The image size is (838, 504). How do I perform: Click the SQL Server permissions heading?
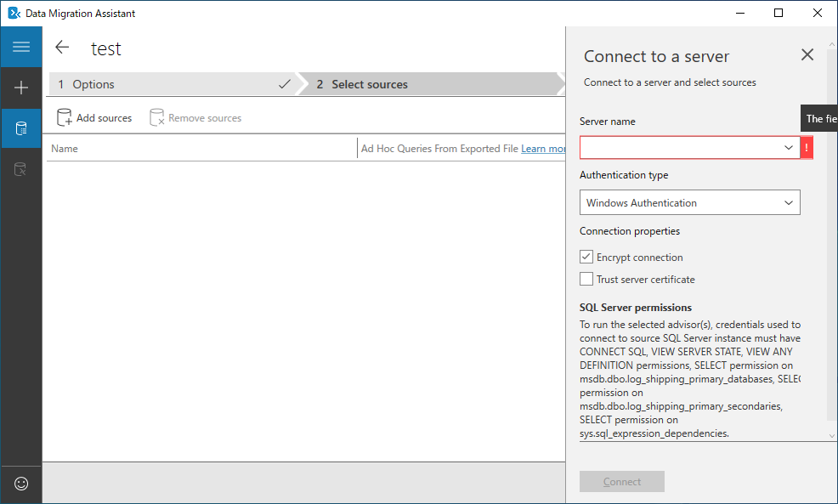click(x=636, y=308)
